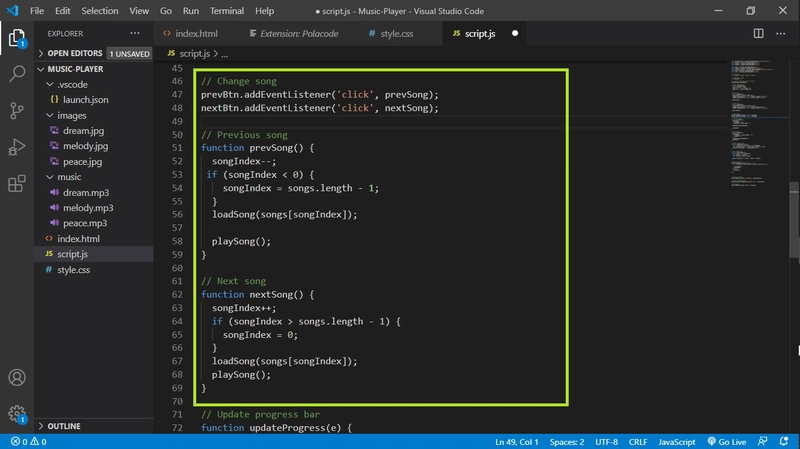This screenshot has width=800, height=449.
Task: Open the Explorer view in activity bar
Action: pyautogui.click(x=17, y=40)
